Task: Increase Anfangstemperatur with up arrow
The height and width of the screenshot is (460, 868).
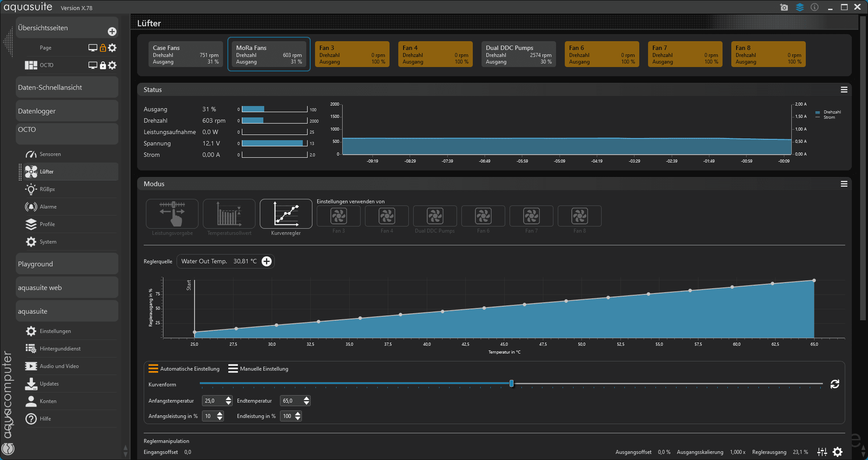Action: [228, 398]
